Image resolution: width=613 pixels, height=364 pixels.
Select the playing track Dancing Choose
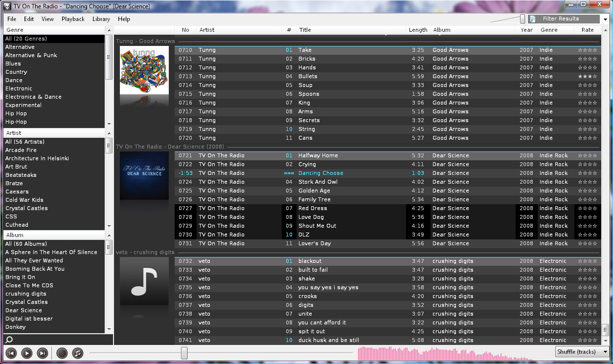(387, 173)
